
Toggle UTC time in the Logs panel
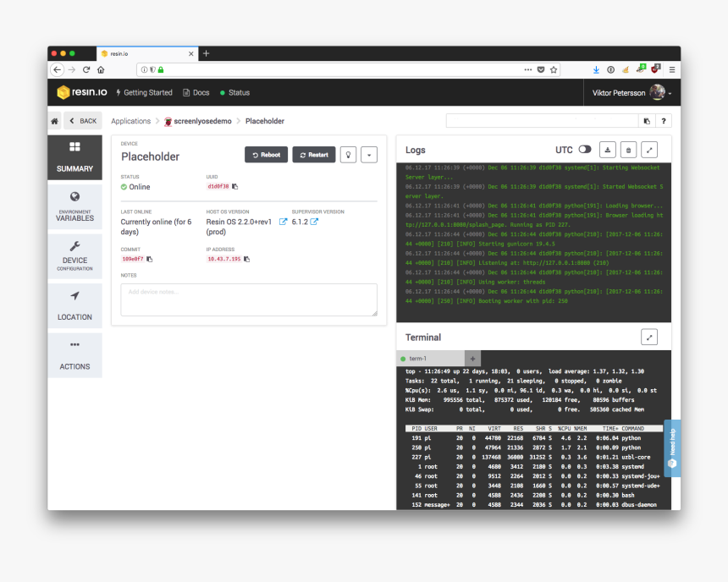[x=587, y=149]
